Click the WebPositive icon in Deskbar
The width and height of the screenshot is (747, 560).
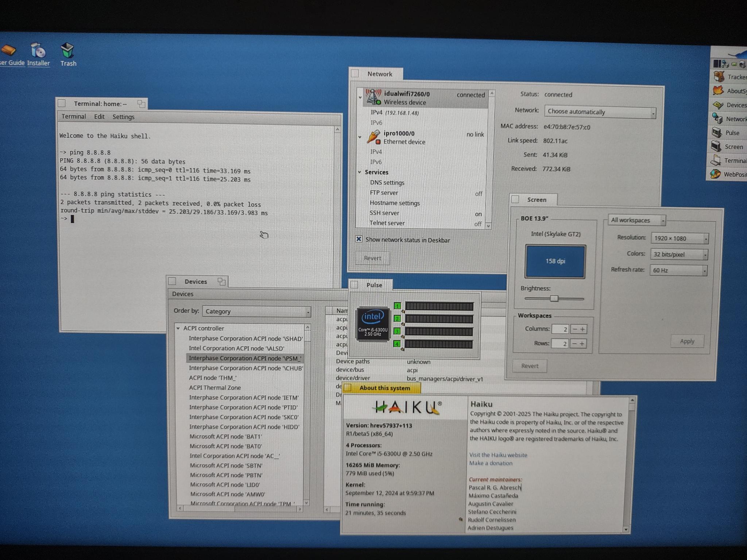[716, 174]
